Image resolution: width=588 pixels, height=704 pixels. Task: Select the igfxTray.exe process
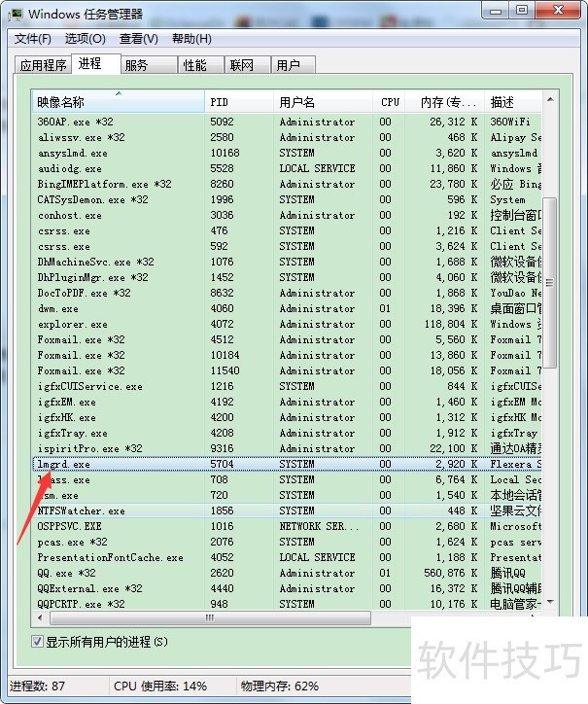point(287,433)
